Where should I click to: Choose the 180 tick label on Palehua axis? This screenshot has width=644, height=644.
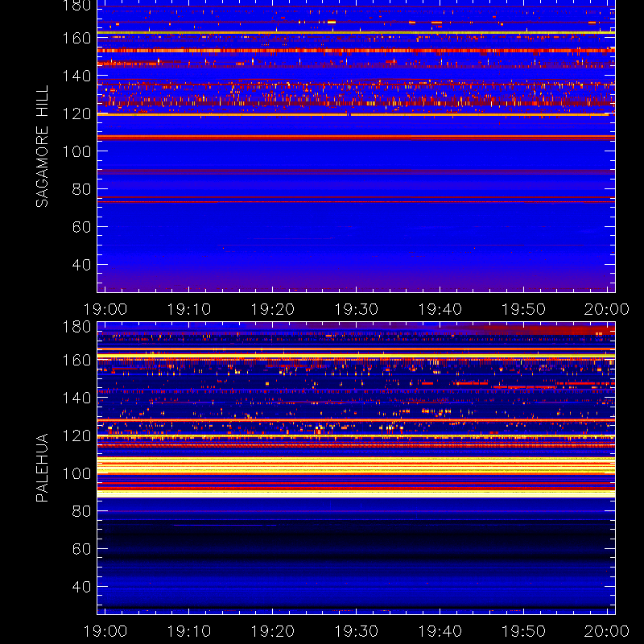[76, 328]
